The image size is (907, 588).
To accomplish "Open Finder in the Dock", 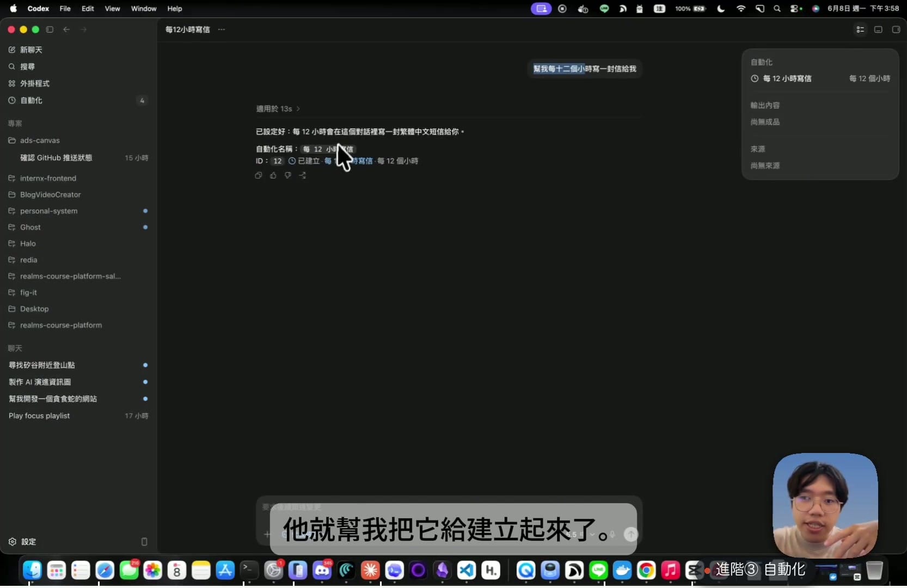I will [x=32, y=570].
